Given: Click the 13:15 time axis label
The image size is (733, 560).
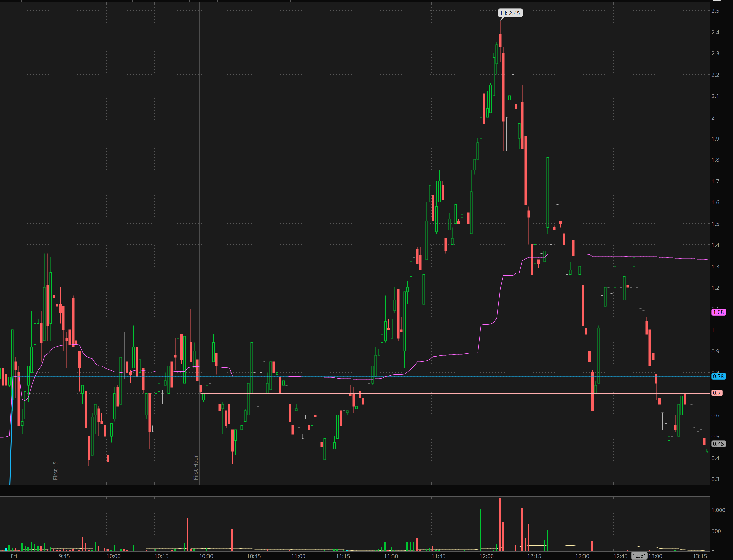Looking at the screenshot, I should (x=700, y=556).
